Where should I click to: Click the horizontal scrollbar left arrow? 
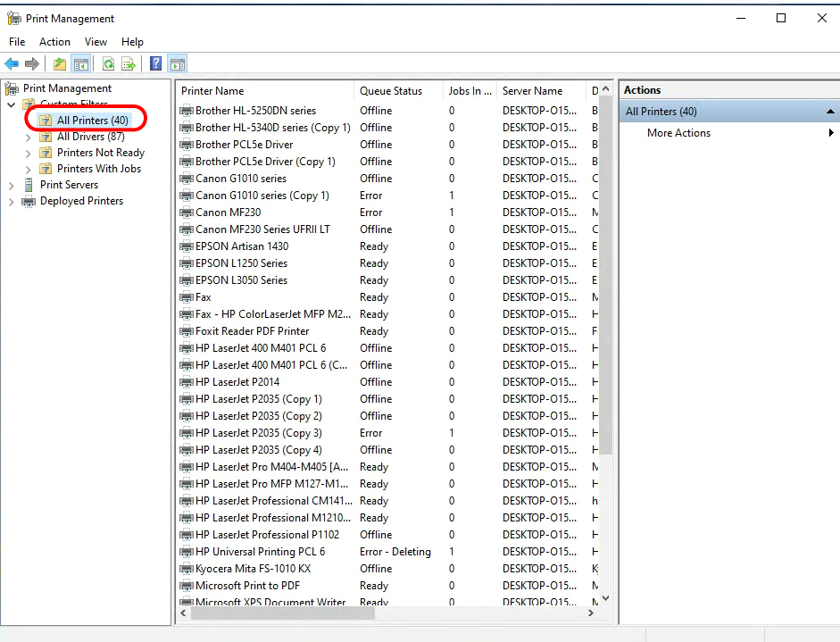[x=183, y=613]
